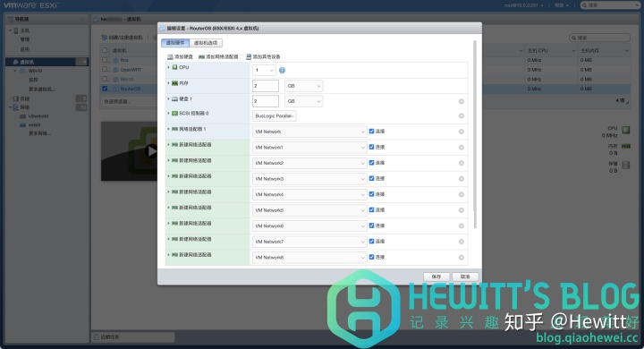Viewport: 644px width, 349px height.
Task: Toggle the 连接 checkbox beside VM Network5
Action: 372,209
